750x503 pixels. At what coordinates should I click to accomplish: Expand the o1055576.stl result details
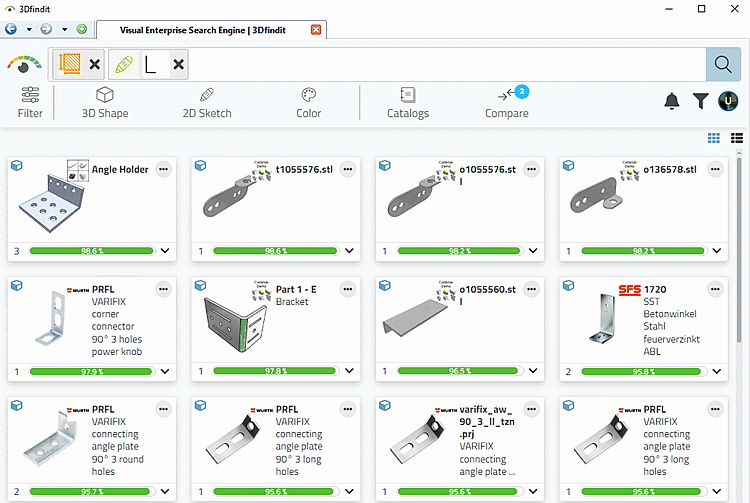click(x=533, y=251)
